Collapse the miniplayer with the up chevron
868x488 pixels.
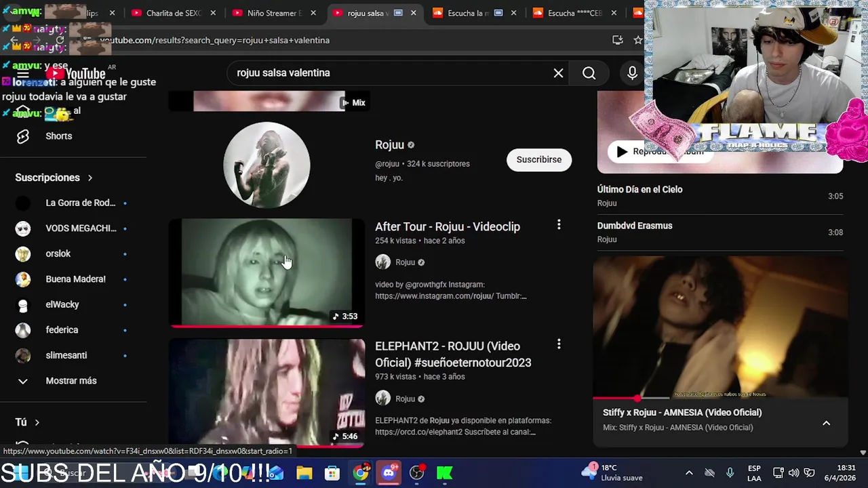click(x=826, y=423)
